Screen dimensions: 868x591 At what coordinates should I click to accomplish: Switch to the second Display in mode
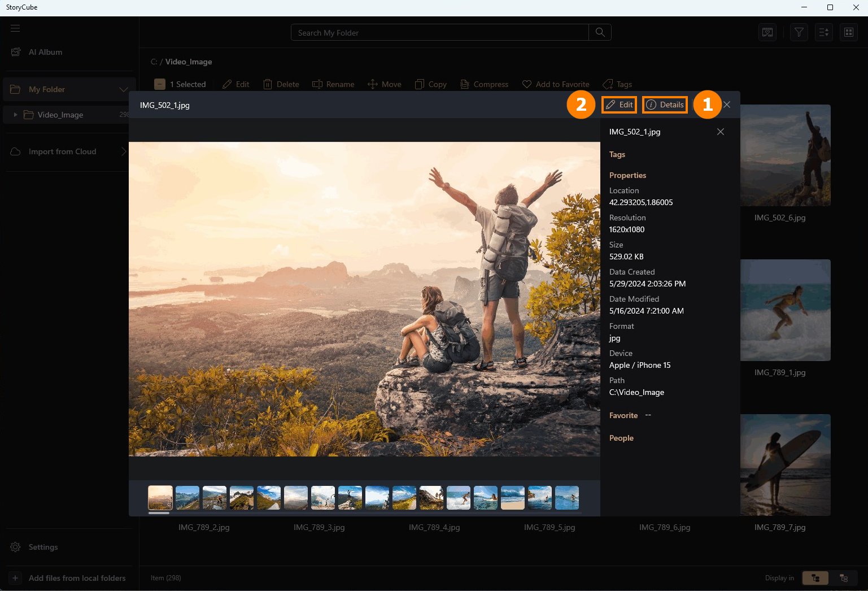[x=844, y=578]
